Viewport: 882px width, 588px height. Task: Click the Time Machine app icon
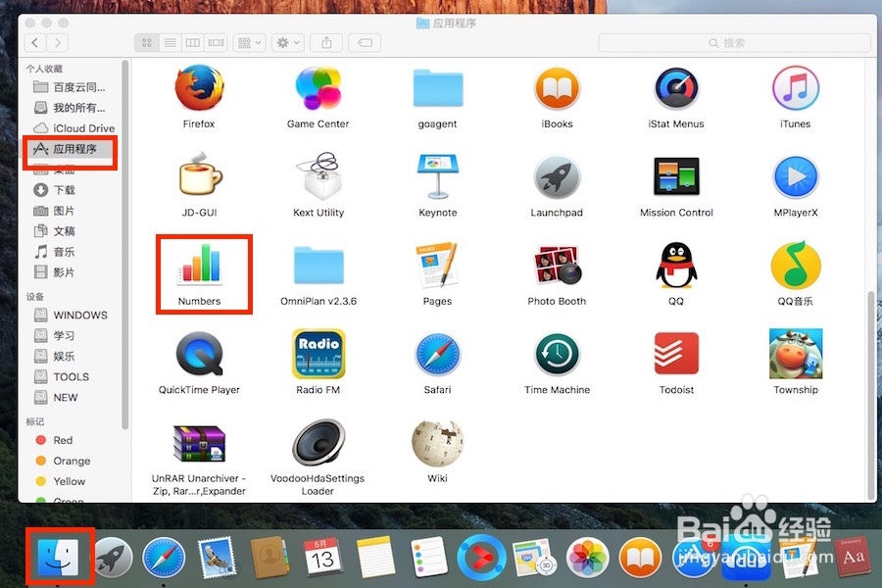(557, 355)
